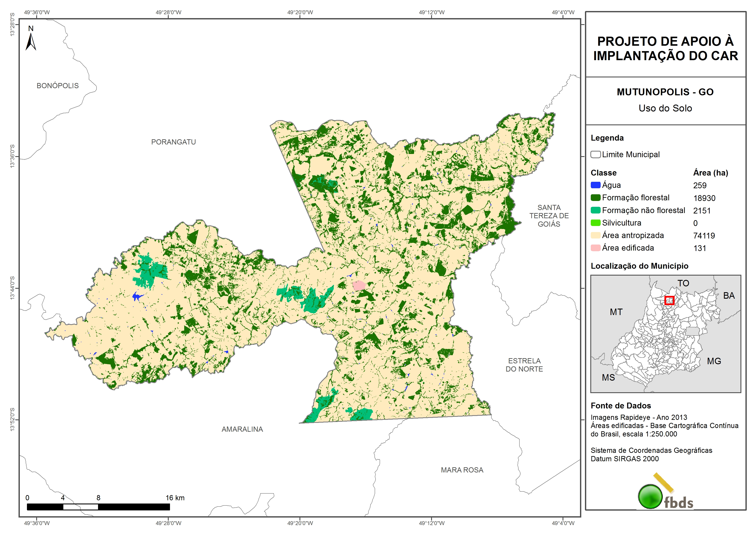The height and width of the screenshot is (535, 756).
Task: Click the Datum SIRGAS 2000 text
Action: point(625,459)
